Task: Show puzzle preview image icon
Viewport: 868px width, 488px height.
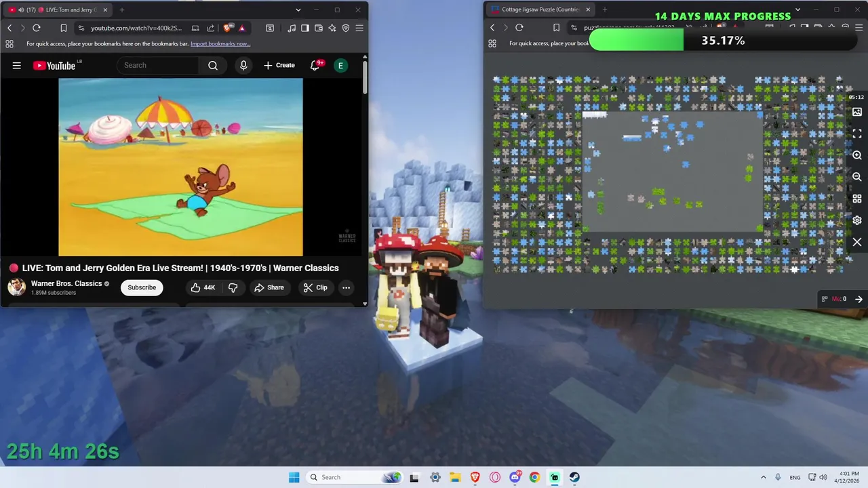Action: (857, 112)
